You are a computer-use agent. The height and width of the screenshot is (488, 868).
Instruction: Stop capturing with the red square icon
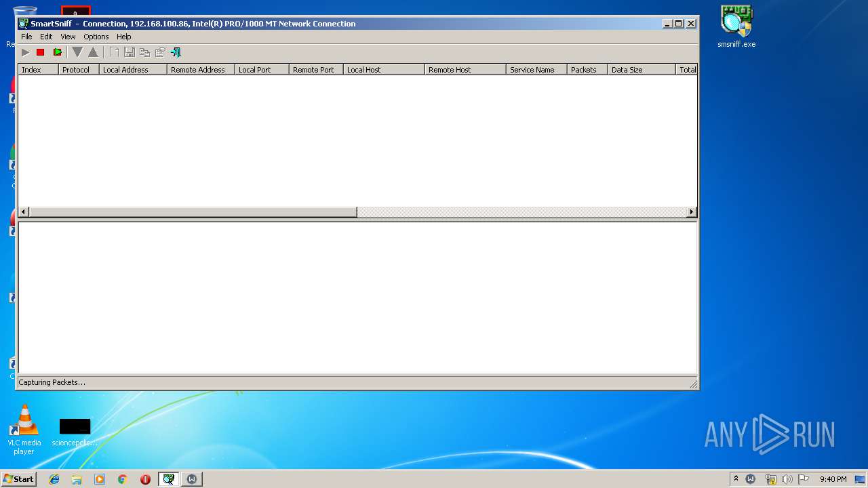(x=40, y=52)
